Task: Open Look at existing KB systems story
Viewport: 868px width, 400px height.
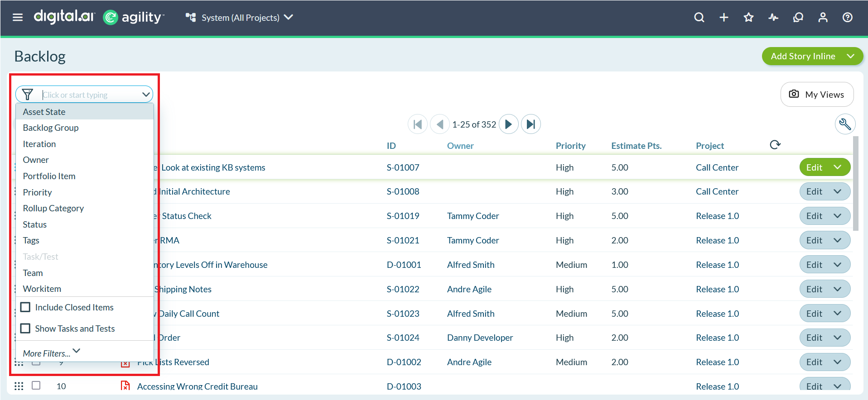Action: pos(213,167)
